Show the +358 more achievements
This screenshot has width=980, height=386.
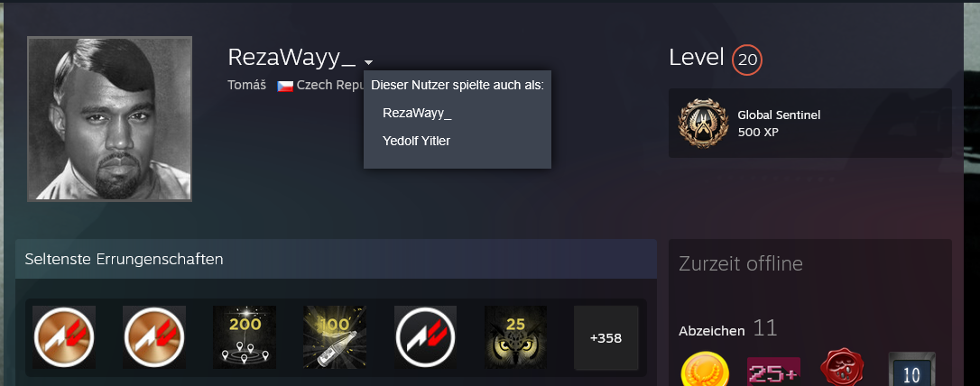tap(606, 338)
